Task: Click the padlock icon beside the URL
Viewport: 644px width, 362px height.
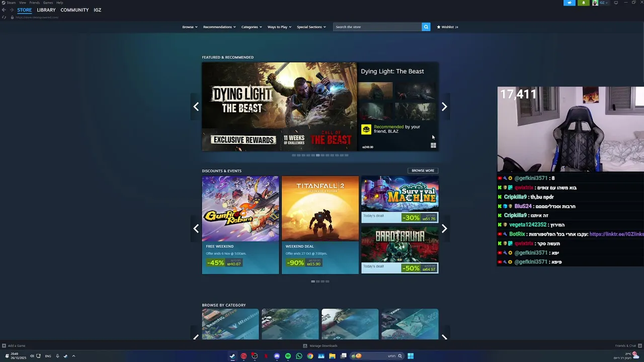Action: tap(12, 17)
